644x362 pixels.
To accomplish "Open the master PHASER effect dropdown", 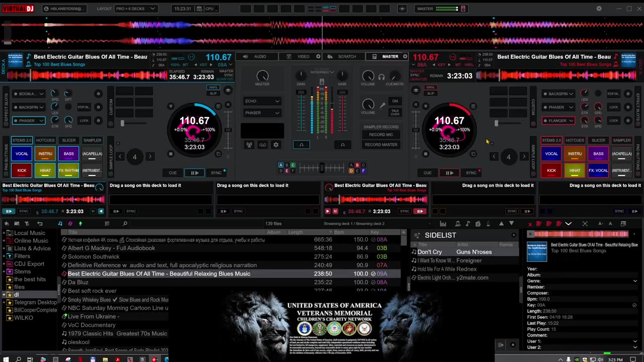I will [262, 113].
